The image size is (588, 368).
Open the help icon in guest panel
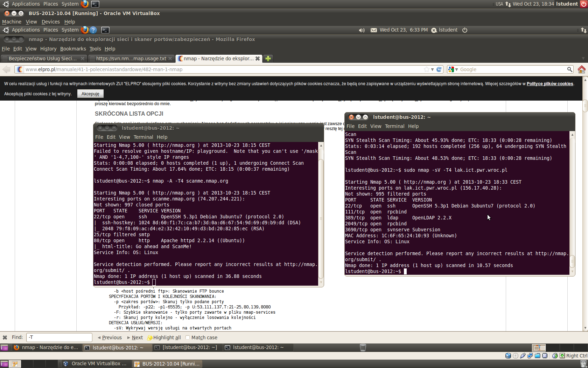[x=93, y=30]
